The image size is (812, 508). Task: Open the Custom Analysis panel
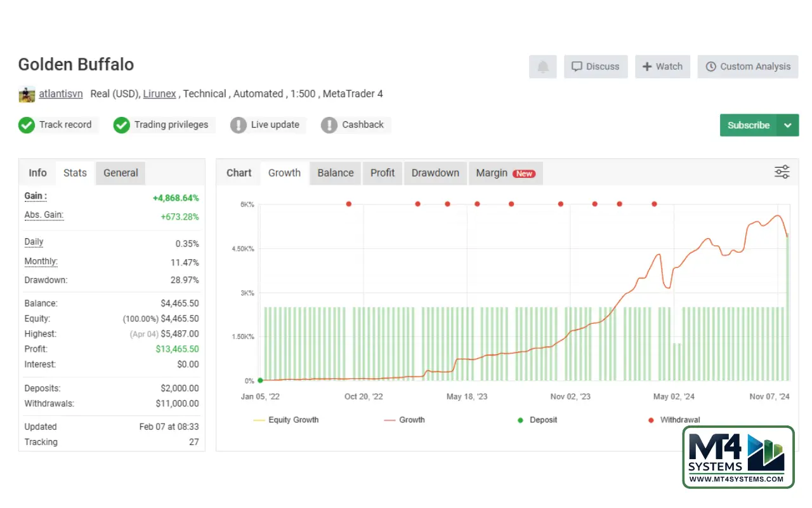(748, 67)
